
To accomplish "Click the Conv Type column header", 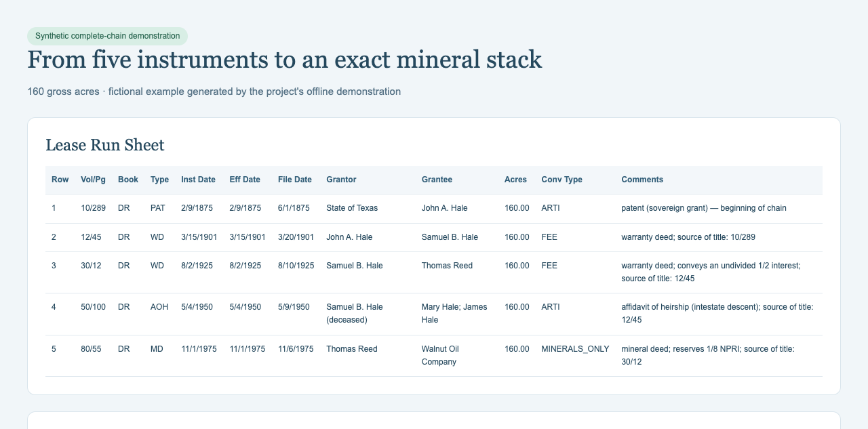I will [561, 180].
